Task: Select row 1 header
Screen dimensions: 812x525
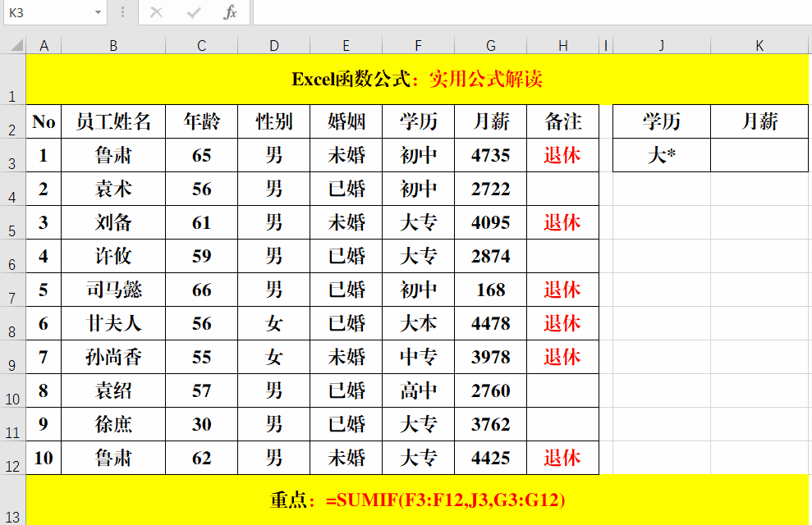Action: (x=12, y=79)
